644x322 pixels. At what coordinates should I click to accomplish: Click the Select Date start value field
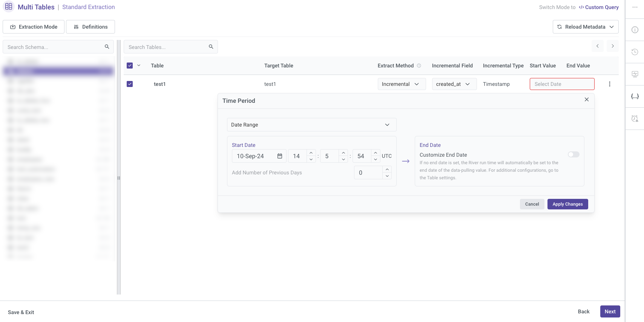pos(562,84)
